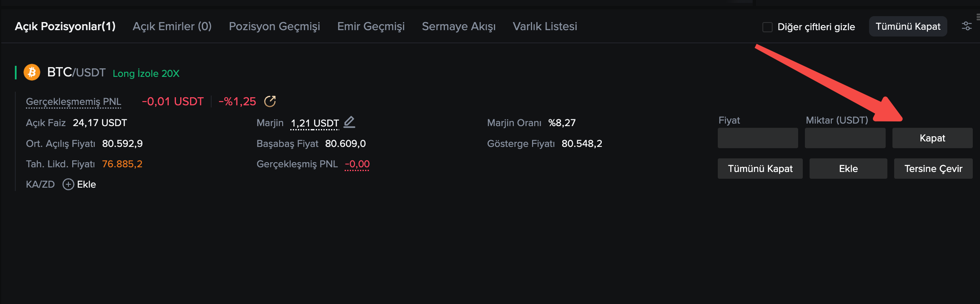
Task: Edit margin with the pencil icon
Action: (349, 122)
